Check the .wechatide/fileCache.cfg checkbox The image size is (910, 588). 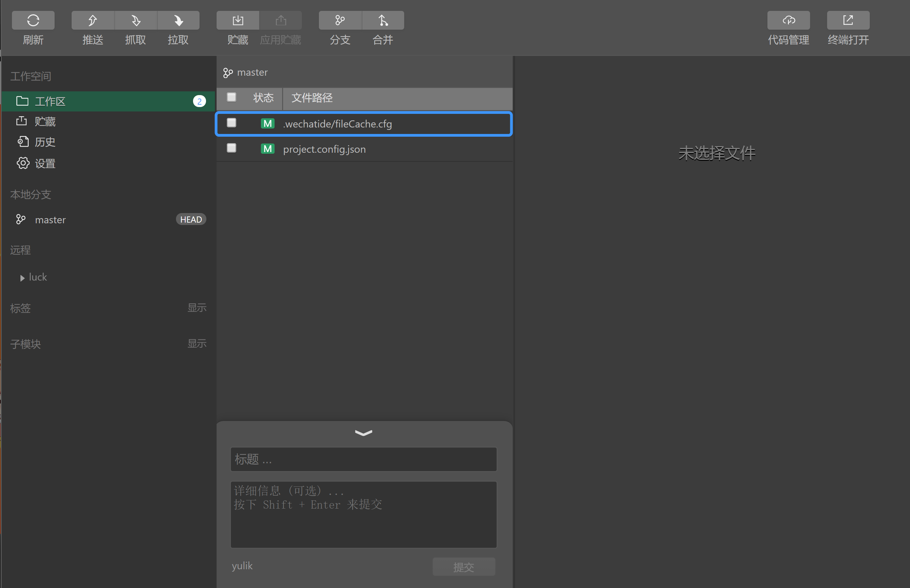tap(232, 123)
